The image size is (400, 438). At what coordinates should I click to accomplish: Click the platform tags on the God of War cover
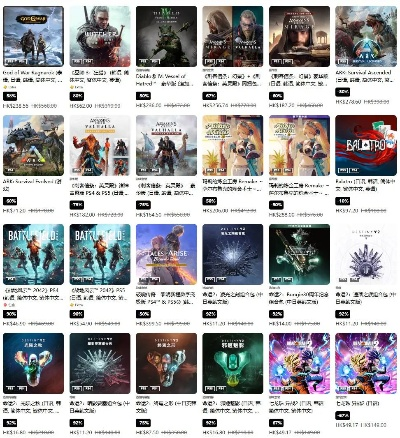(16, 62)
